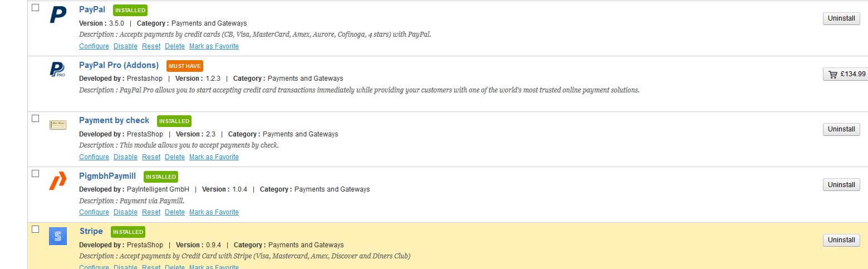868x269 pixels.
Task: Buy PayPal Pro for £134.99
Action: pyautogui.click(x=845, y=74)
